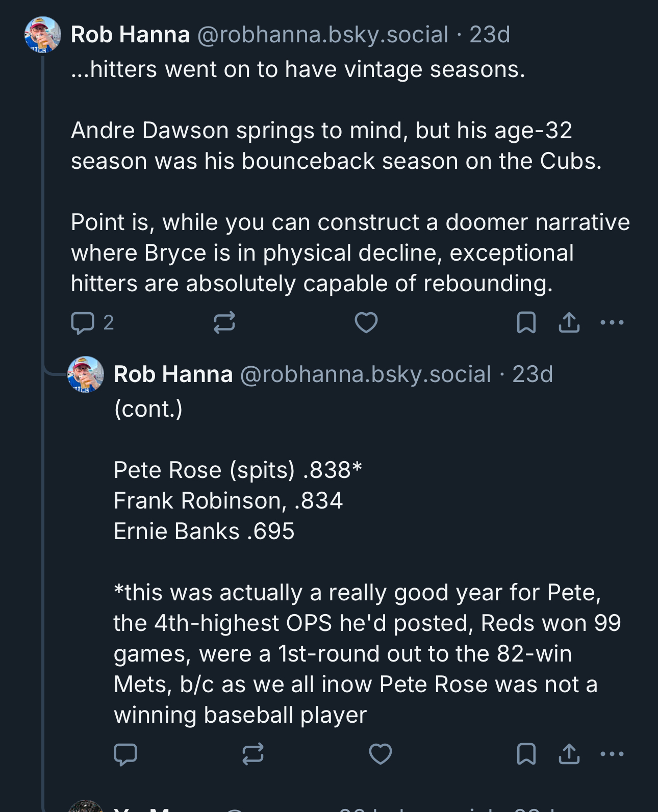The height and width of the screenshot is (812, 658).
Task: Click the 23d timestamp on second post
Action: point(533,374)
